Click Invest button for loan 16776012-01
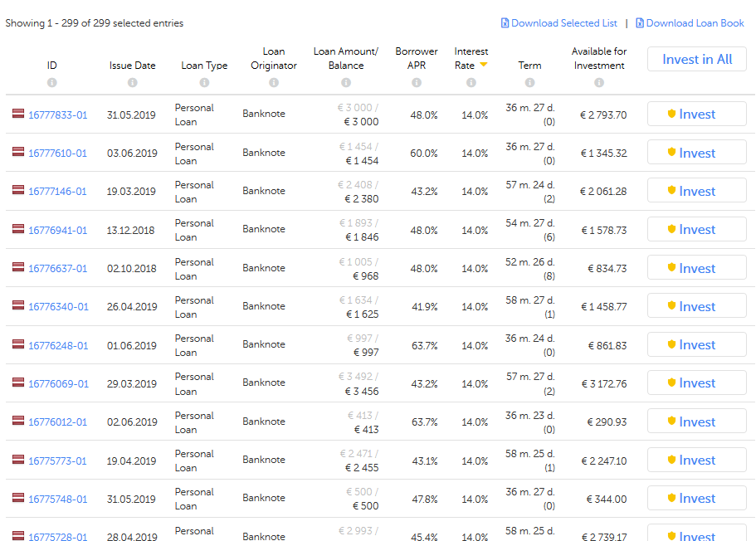Image resolution: width=756 pixels, height=541 pixels. (696, 422)
